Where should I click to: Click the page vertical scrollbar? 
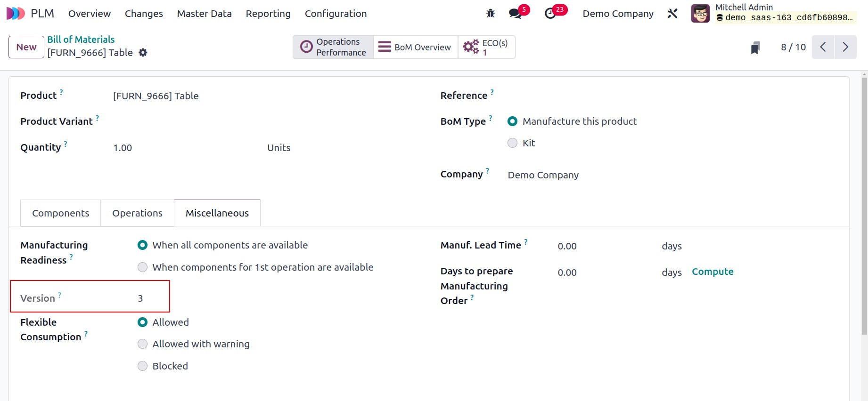[x=864, y=206]
